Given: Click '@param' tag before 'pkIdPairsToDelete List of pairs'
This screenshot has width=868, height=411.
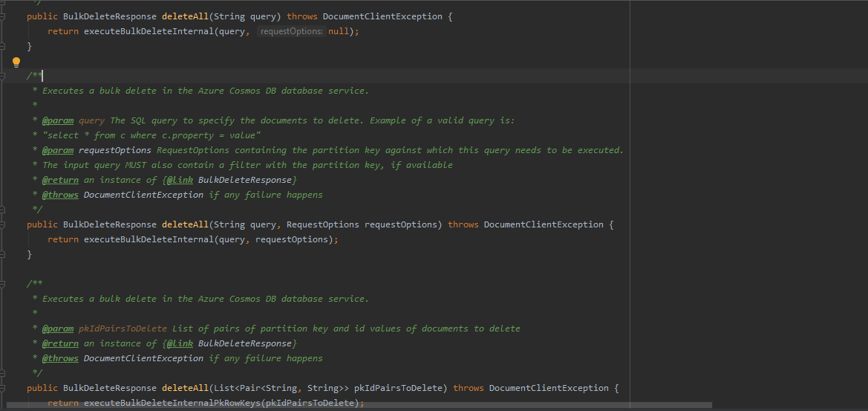Looking at the screenshot, I should pyautogui.click(x=58, y=329).
